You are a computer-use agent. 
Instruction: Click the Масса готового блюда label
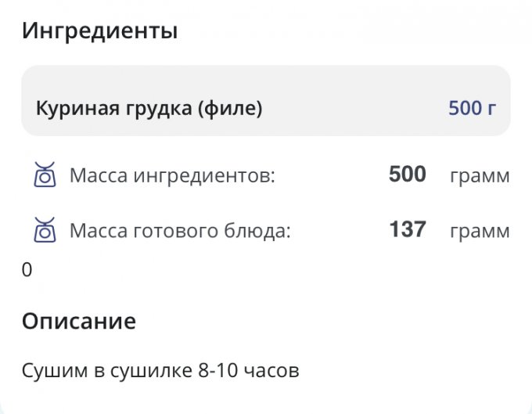180,231
